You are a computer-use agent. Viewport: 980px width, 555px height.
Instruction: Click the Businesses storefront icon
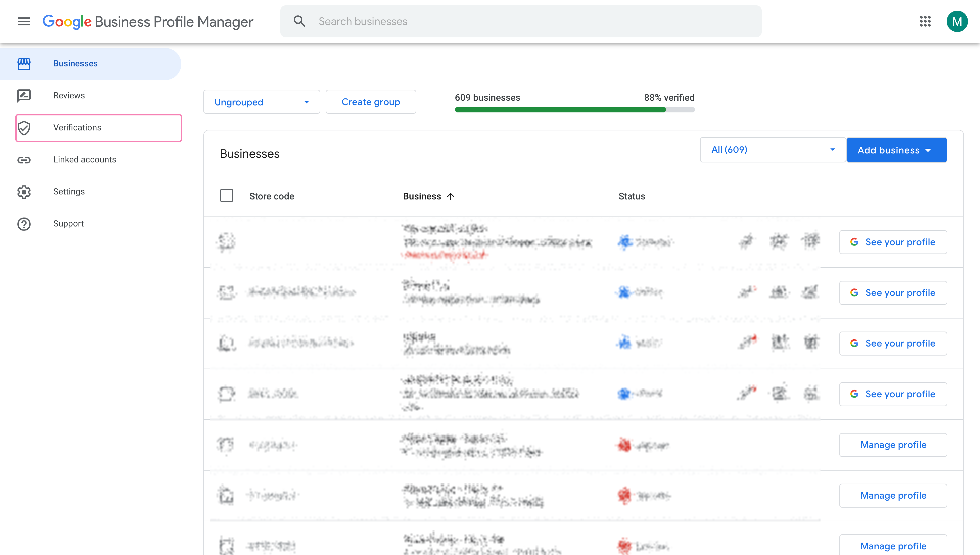pyautogui.click(x=24, y=64)
